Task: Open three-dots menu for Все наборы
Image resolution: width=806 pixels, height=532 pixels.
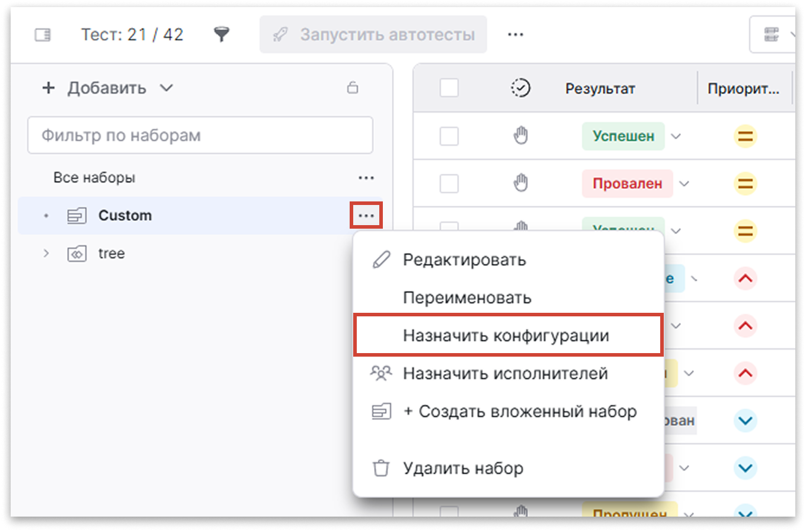Action: [x=366, y=178]
